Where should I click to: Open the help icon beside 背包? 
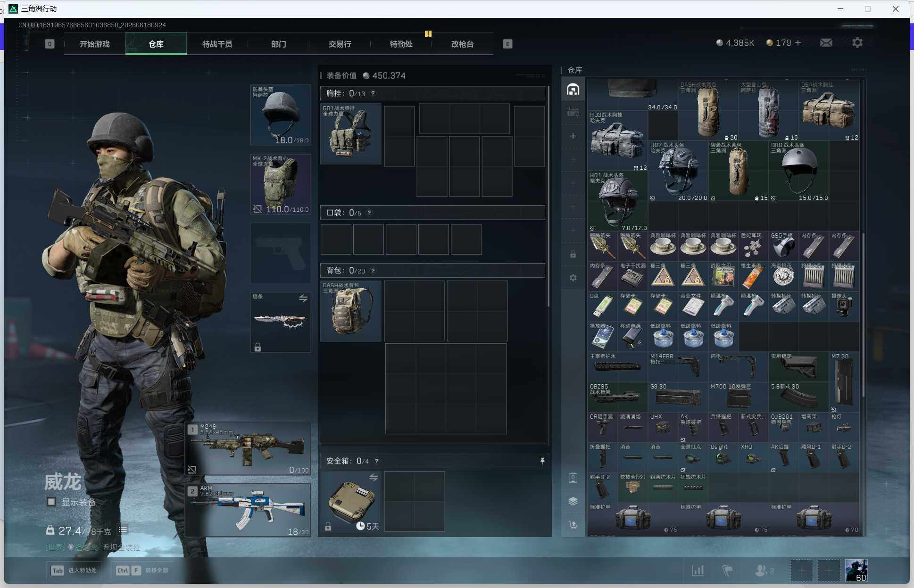[x=373, y=271]
